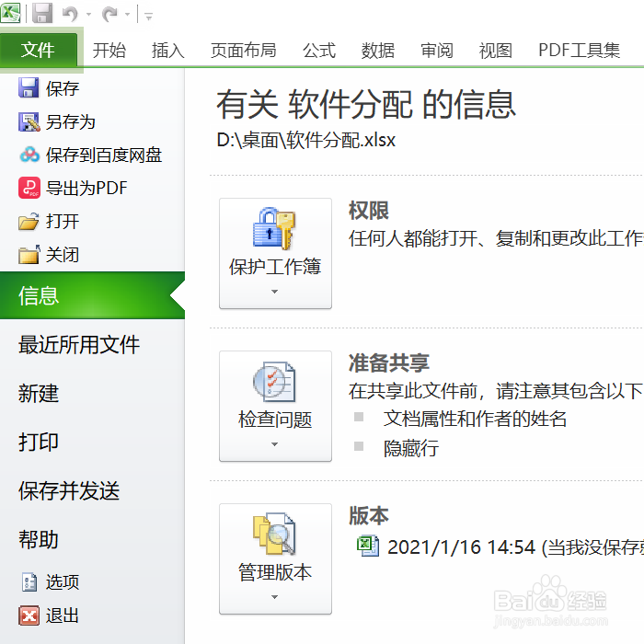Open the 公式 ribbon tab
The height and width of the screenshot is (644, 644).
(x=319, y=51)
